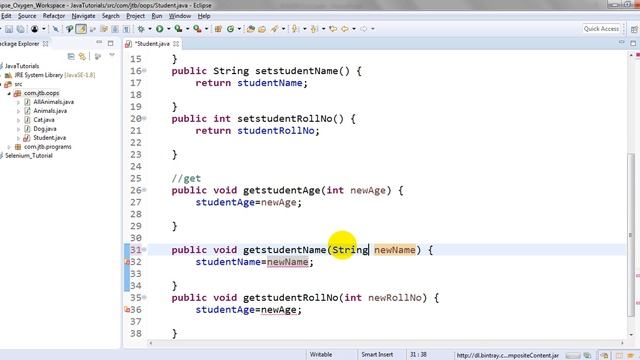Image resolution: width=640 pixels, height=360 pixels.
Task: Click the Run External Tools icon
Action: click(197, 29)
